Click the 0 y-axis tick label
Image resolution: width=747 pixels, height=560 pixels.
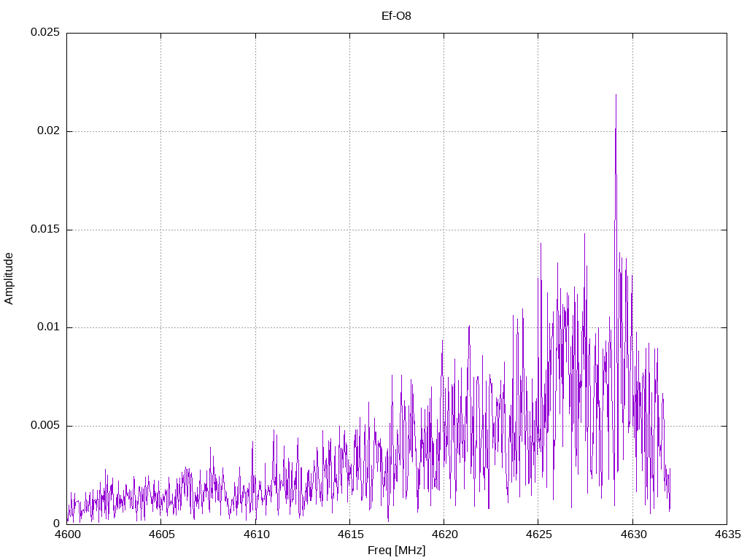click(x=57, y=524)
